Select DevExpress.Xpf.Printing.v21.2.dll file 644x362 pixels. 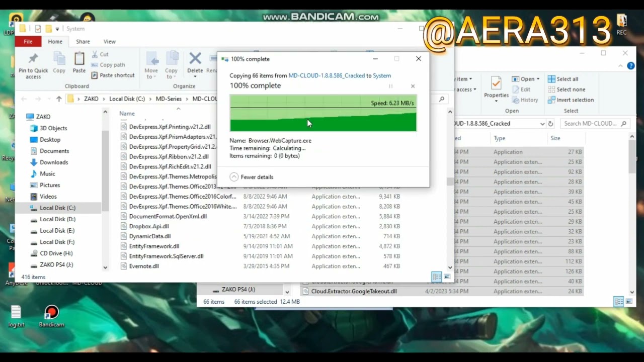[x=170, y=127]
